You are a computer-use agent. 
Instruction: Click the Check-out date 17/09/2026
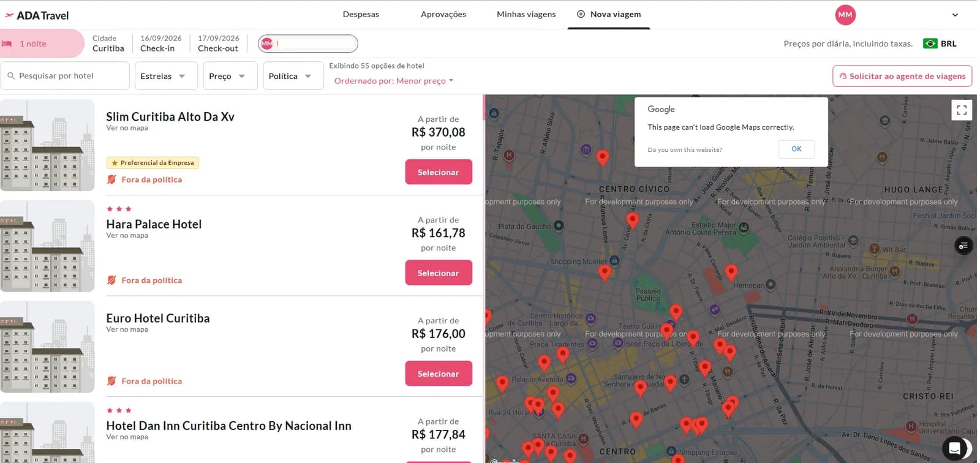pyautogui.click(x=219, y=43)
